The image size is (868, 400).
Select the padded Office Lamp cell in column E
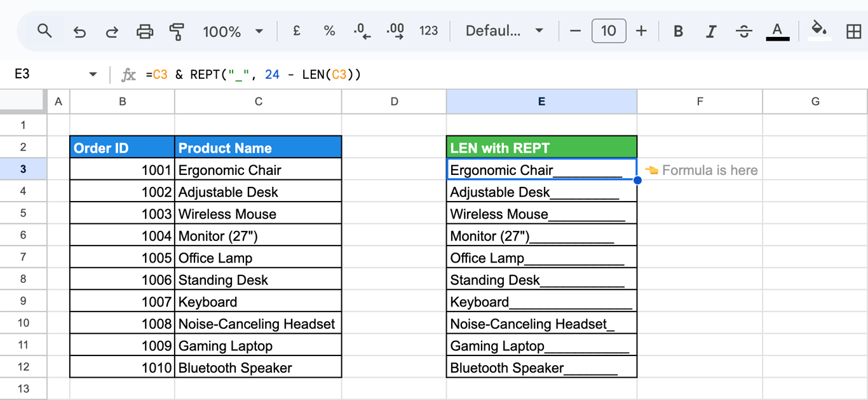[541, 258]
